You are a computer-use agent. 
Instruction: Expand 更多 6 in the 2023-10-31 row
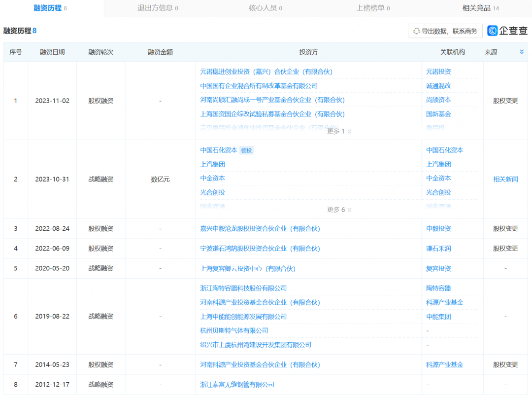[x=337, y=209]
